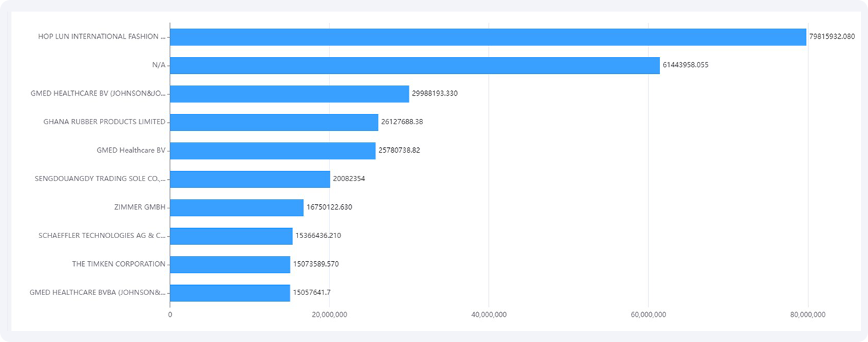The height and width of the screenshot is (342, 868).
Task: Select the value 15057641.7
Action: coord(312,293)
